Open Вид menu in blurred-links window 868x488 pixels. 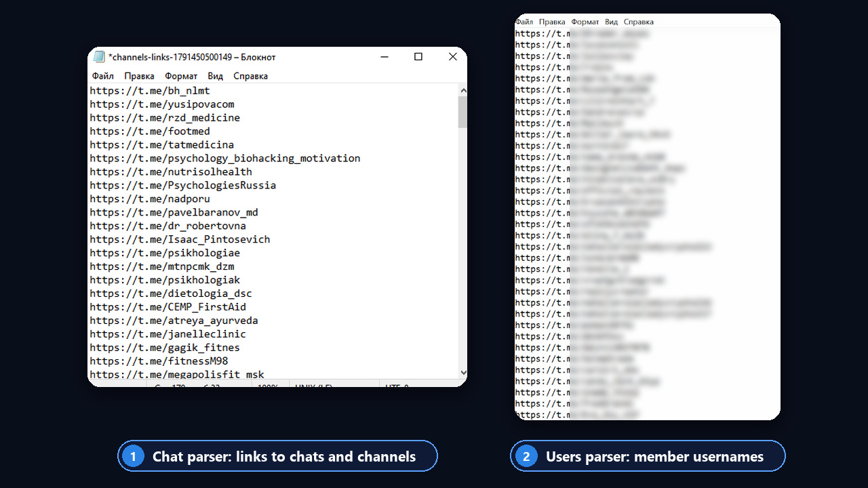[x=611, y=22]
